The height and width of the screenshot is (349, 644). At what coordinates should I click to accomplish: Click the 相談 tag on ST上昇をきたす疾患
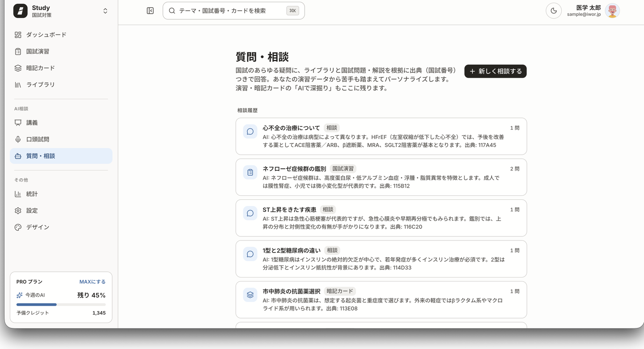(x=328, y=210)
